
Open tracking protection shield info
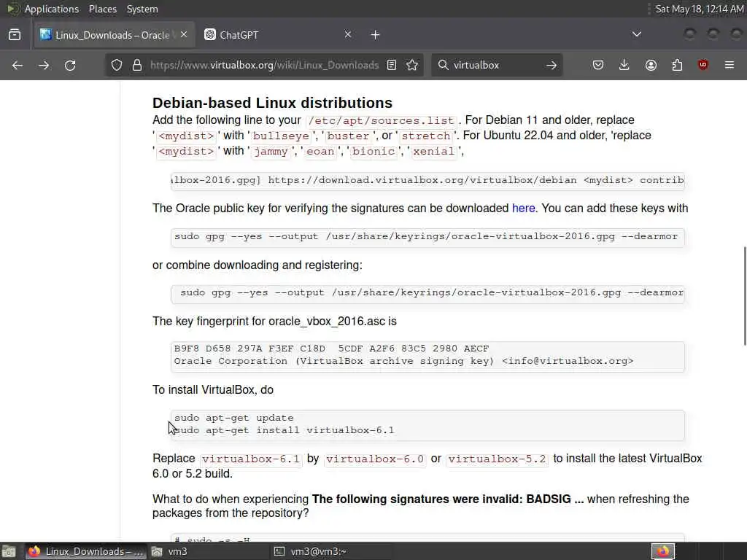point(117,65)
